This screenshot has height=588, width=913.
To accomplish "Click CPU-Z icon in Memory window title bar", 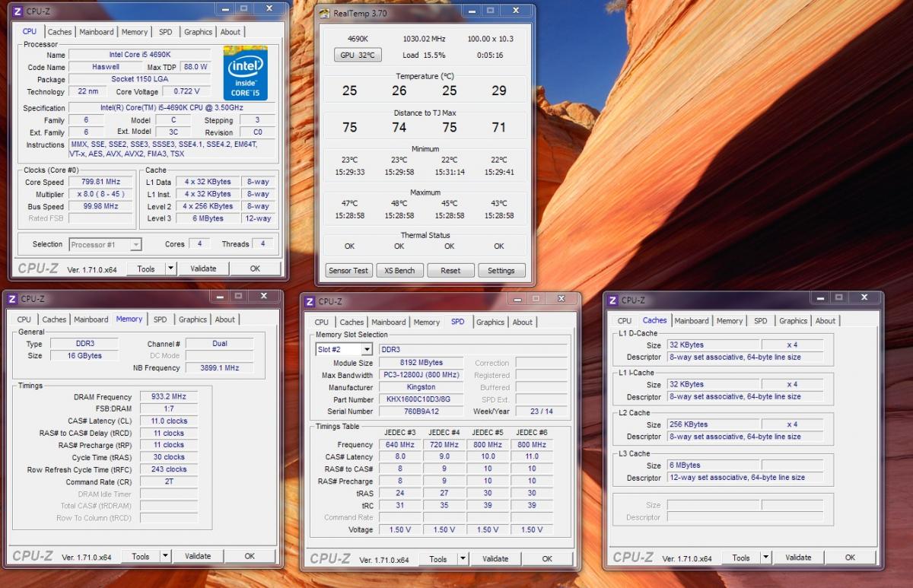I will [11, 299].
